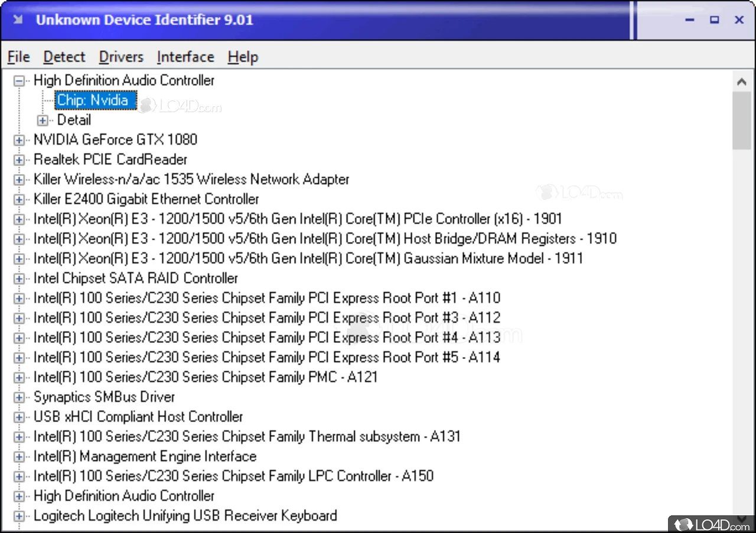Select NVIDIA GeForce GTX 1080 row
This screenshot has height=533, width=756.
tap(115, 140)
